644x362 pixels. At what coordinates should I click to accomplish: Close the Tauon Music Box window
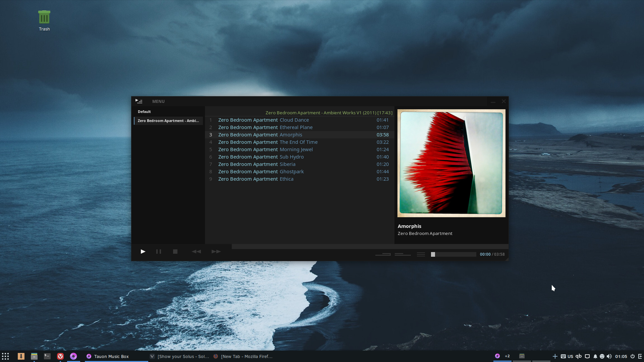click(503, 101)
